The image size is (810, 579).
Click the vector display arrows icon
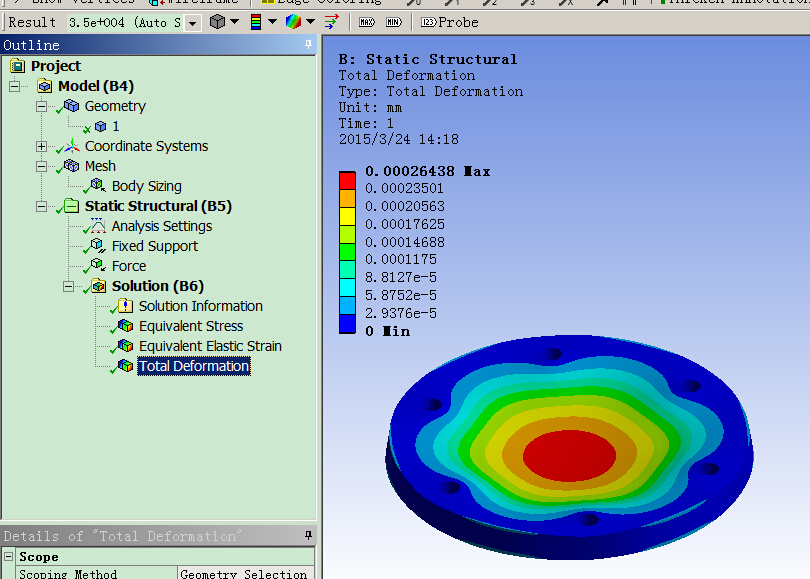[331, 22]
